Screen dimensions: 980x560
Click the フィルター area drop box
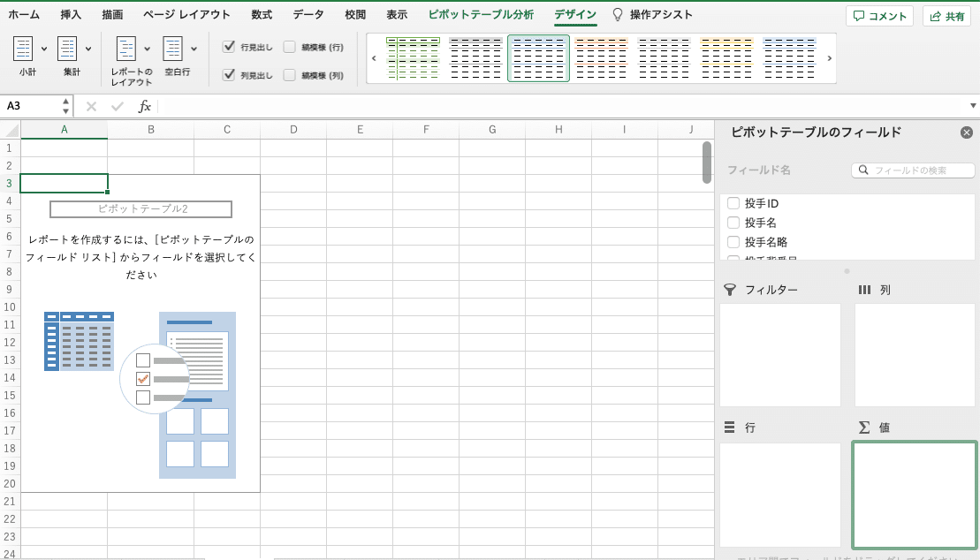(x=780, y=355)
